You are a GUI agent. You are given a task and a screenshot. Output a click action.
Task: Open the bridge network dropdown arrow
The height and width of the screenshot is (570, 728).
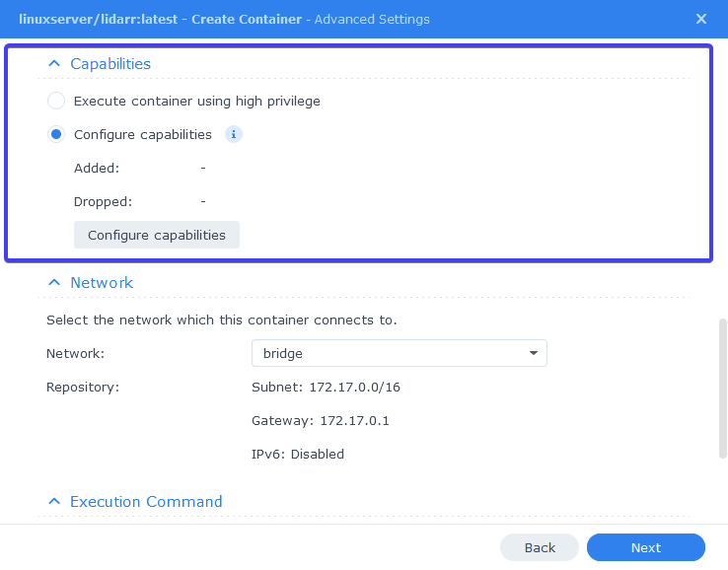point(534,353)
